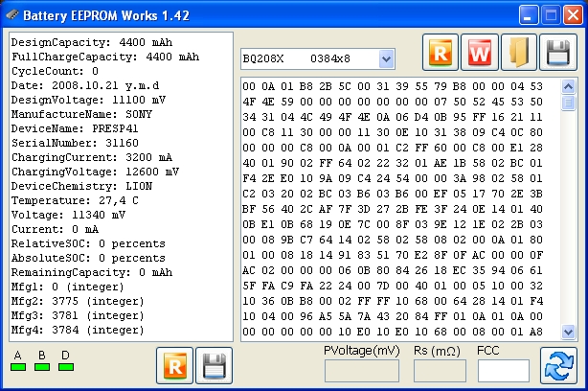Click the hex row starting 00 C8 11 30
The width and height of the screenshot is (588, 391).
click(x=393, y=132)
